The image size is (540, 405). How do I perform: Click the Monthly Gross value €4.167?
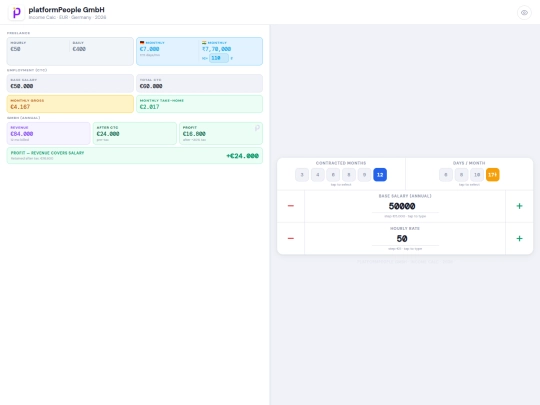coord(20,107)
